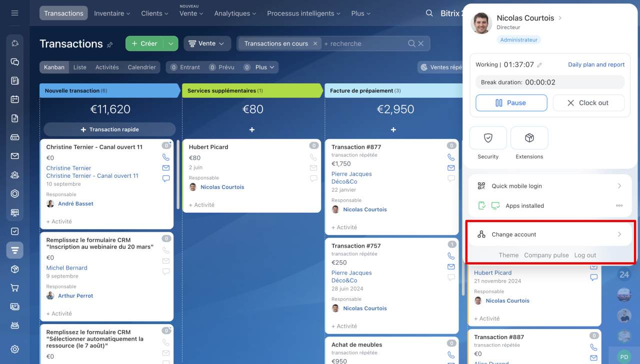Click the search input field for transactions
Image resolution: width=640 pixels, height=364 pixels.
click(362, 44)
